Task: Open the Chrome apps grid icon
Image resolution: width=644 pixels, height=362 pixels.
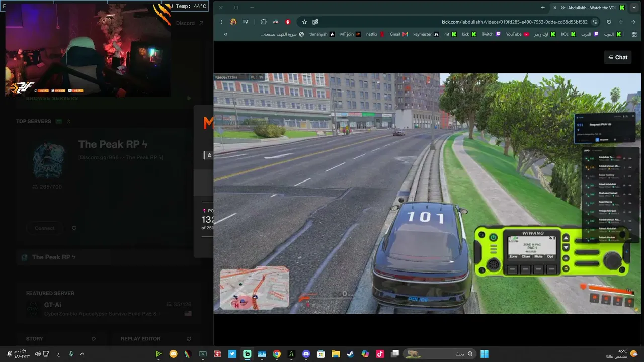Action: (633, 34)
